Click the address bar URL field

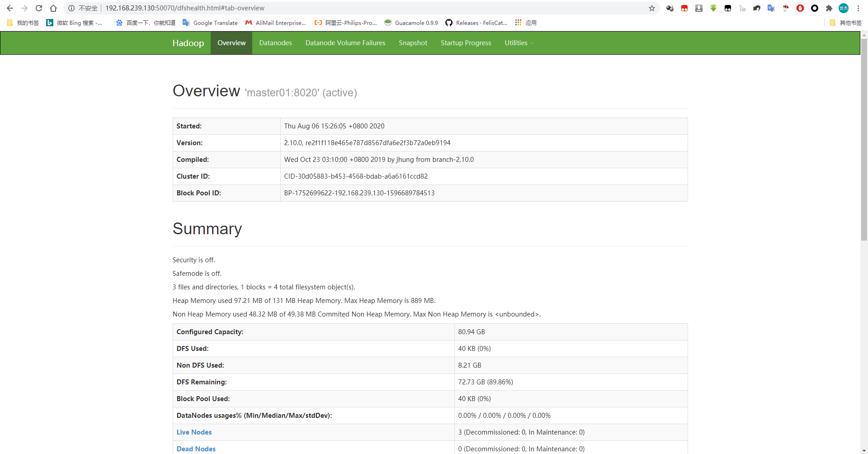[362, 8]
